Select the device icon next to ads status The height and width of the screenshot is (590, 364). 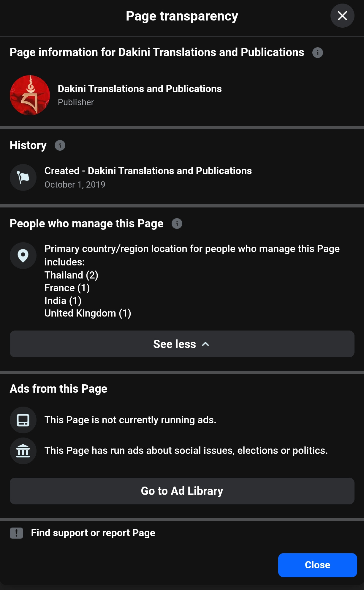[x=23, y=420]
